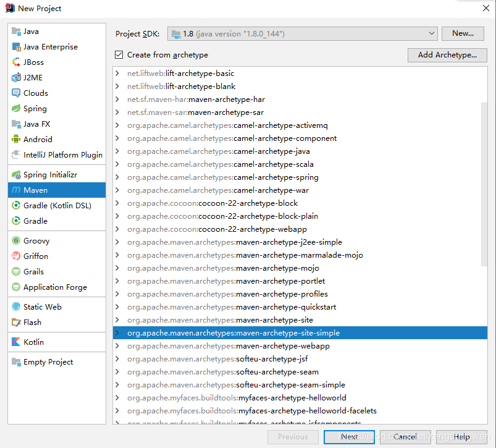The image size is (496, 448).
Task: Click the disabled Previous button
Action: click(x=293, y=437)
